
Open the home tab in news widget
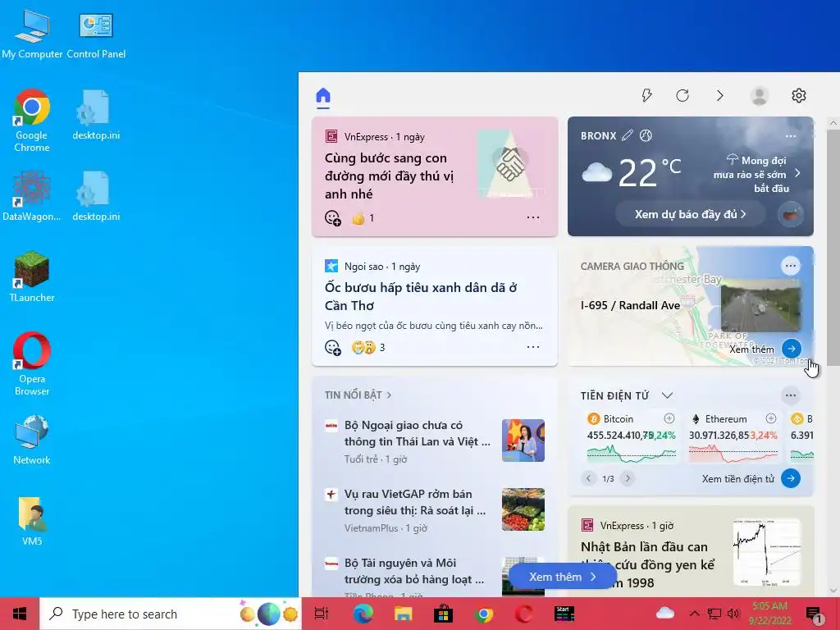(323, 97)
